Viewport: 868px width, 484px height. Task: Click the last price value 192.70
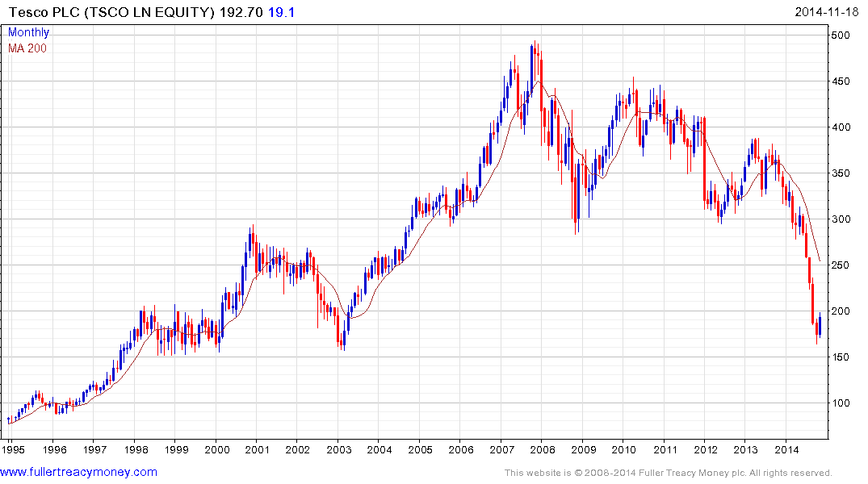[241, 12]
